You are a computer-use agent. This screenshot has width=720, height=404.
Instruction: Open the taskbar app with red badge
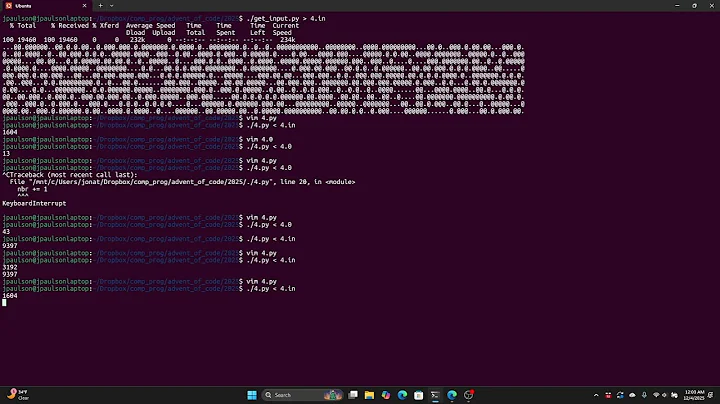tap(468, 395)
